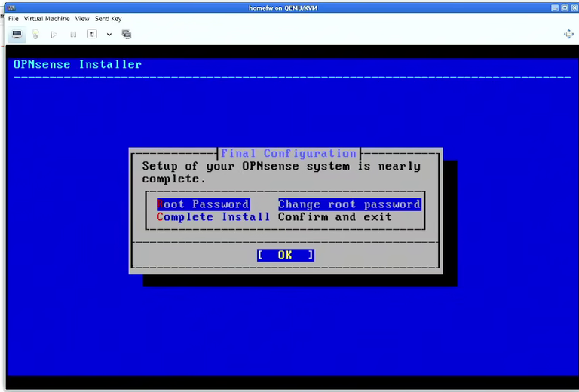Click the OK button
This screenshot has width=579, height=392.
tap(286, 255)
